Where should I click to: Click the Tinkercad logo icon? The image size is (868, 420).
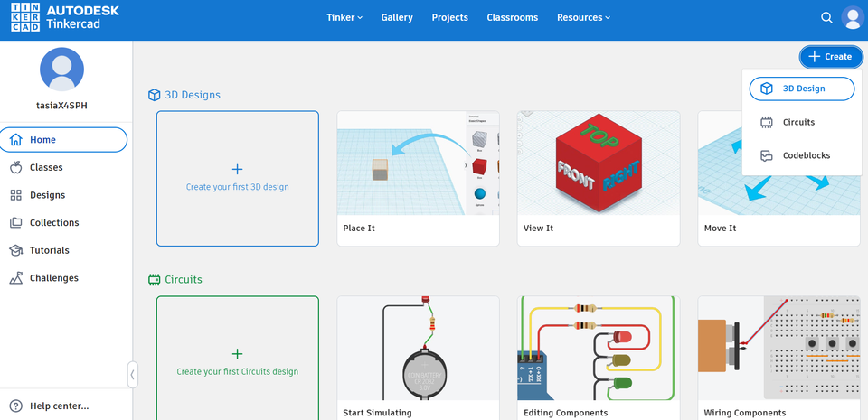[x=25, y=17]
